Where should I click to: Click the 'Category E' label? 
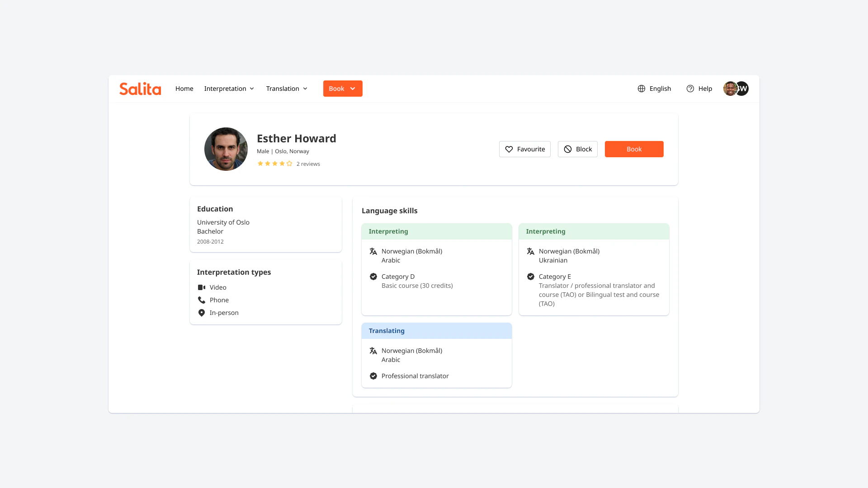pos(555,277)
